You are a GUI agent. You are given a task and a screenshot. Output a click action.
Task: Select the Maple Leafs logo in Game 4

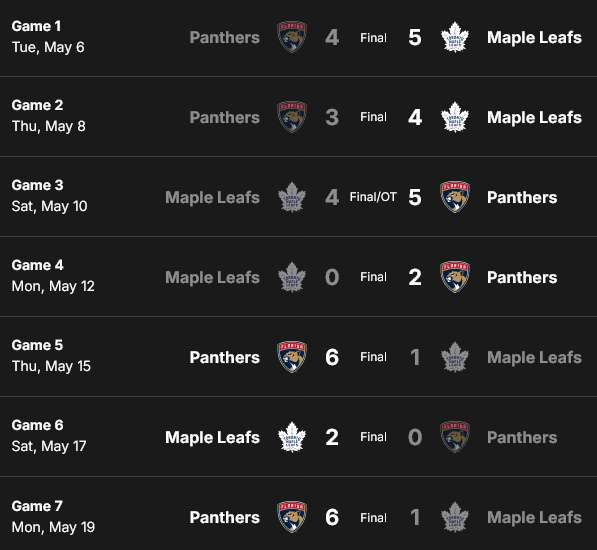[292, 277]
